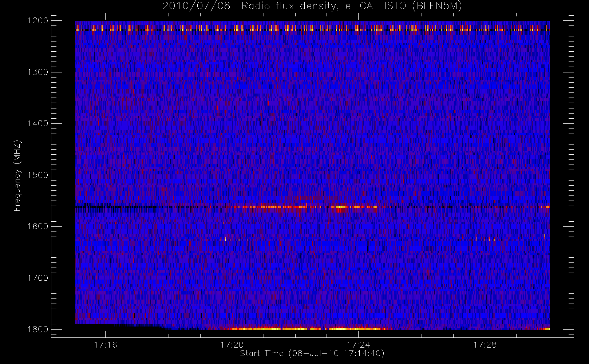Select the 1700 frequency tick label
Screen dimensions: 589x364
pyautogui.click(x=38, y=278)
